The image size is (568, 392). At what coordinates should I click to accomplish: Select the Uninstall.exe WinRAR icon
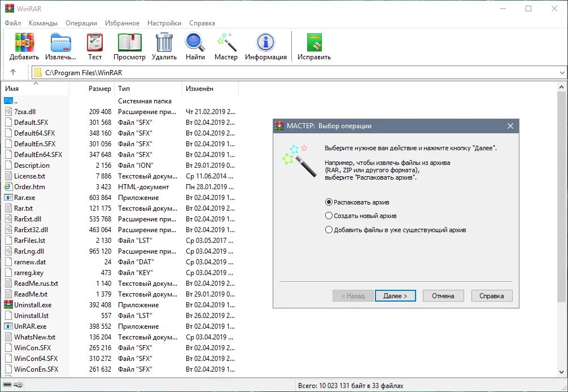tap(8, 305)
